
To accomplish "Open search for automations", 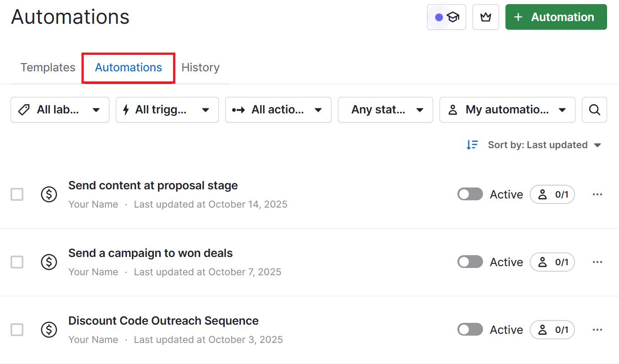I will pyautogui.click(x=594, y=110).
